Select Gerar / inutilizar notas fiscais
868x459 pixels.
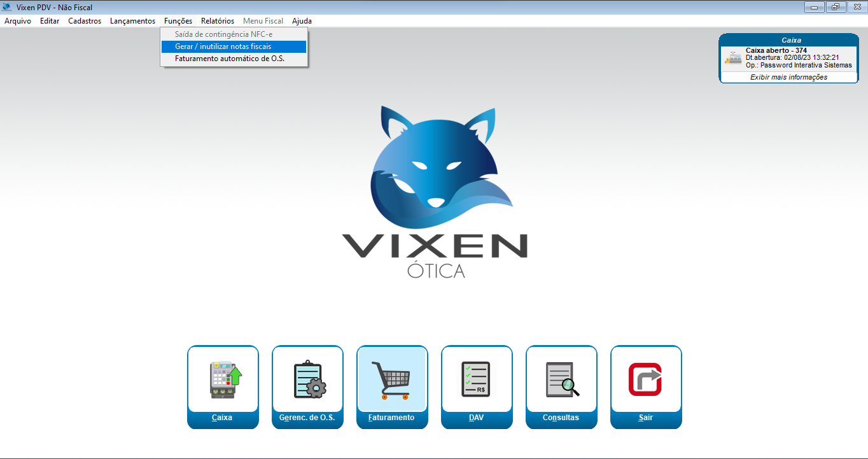pyautogui.click(x=234, y=46)
